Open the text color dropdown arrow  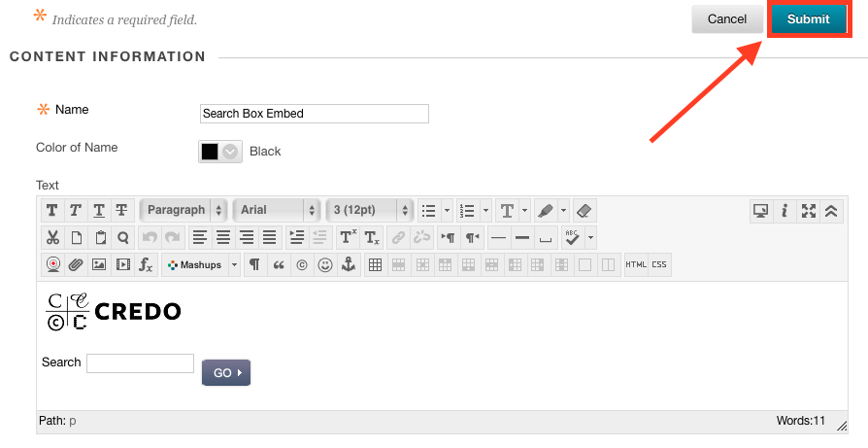(525, 211)
